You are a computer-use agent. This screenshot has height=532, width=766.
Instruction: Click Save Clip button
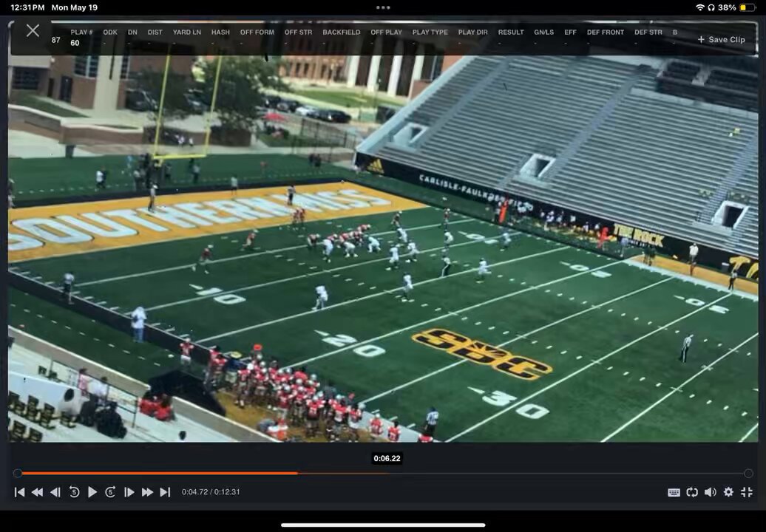[x=721, y=40]
